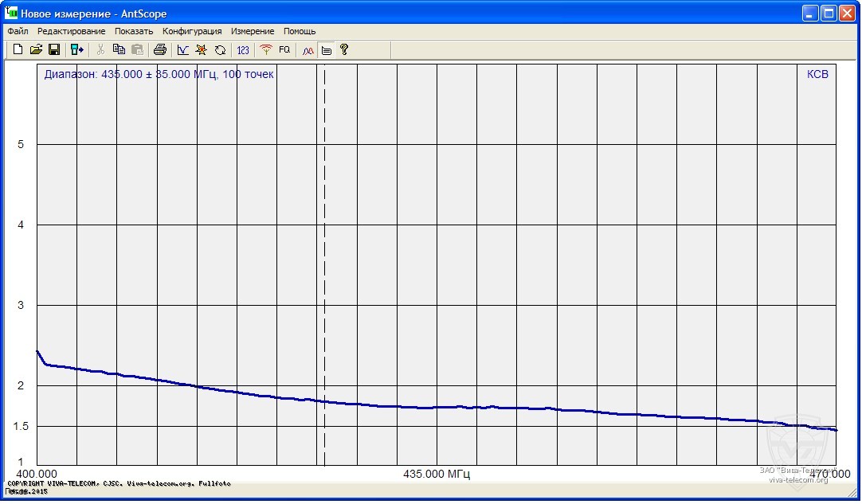Click the Copy icon in toolbar
The width and height of the screenshot is (862, 504).
(x=120, y=50)
